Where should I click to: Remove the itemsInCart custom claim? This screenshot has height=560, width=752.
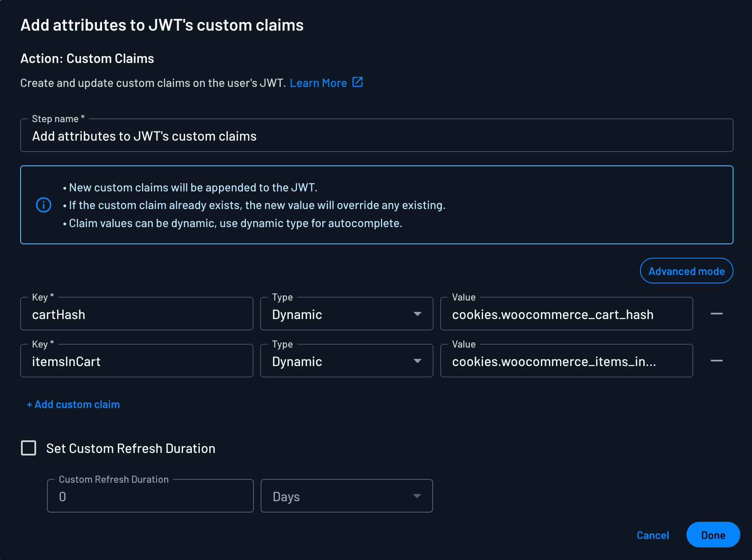pyautogui.click(x=718, y=361)
